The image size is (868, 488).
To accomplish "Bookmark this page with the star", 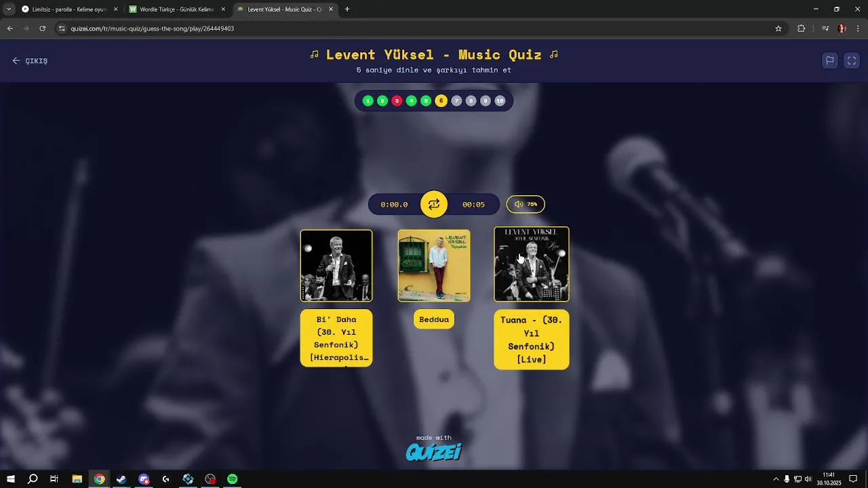I will click(778, 28).
